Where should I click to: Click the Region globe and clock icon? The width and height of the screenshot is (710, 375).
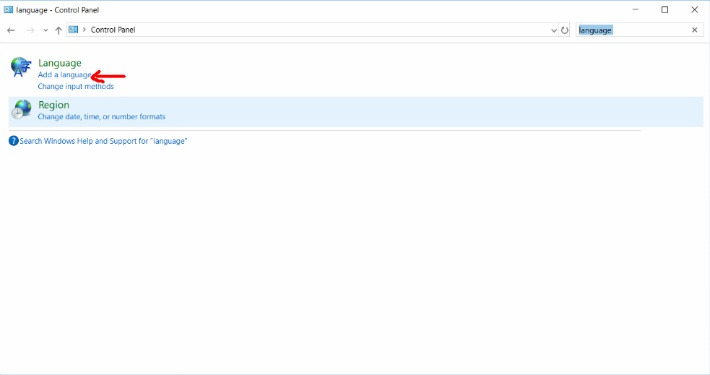[x=21, y=110]
